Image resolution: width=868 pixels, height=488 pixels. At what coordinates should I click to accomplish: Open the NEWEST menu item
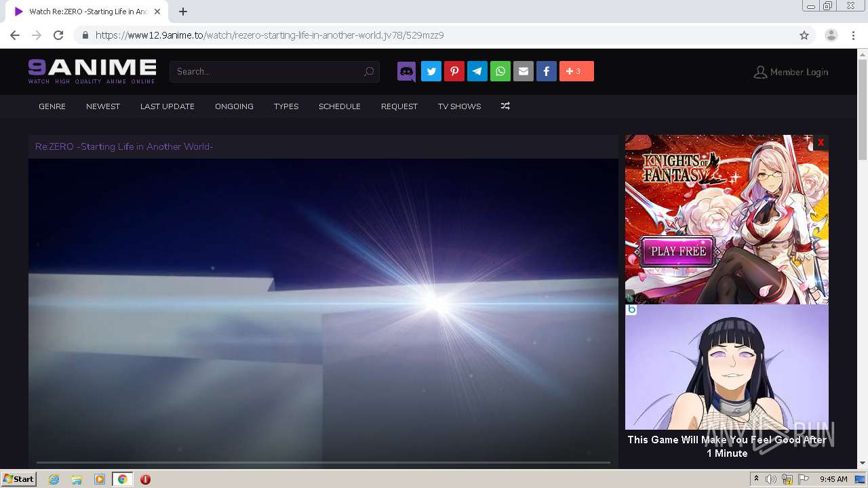tap(103, 106)
